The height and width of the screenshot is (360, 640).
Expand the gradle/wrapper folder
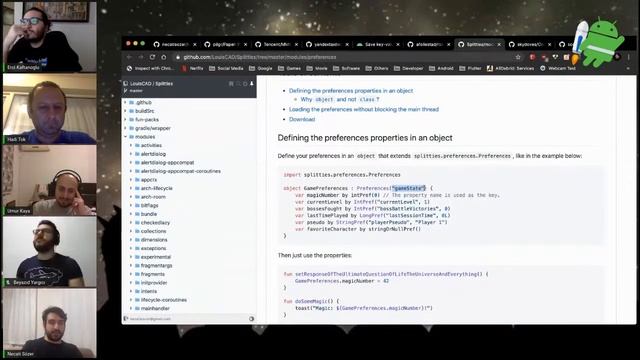click(125, 128)
